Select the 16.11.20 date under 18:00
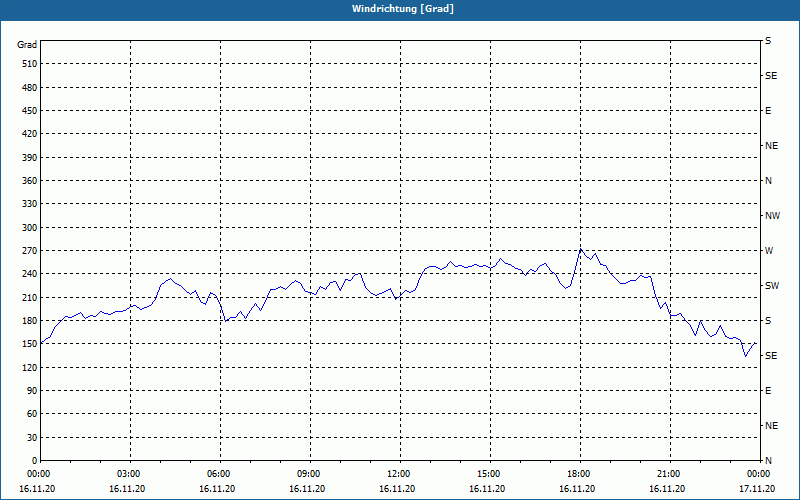This screenshot has width=800, height=500. click(x=577, y=489)
